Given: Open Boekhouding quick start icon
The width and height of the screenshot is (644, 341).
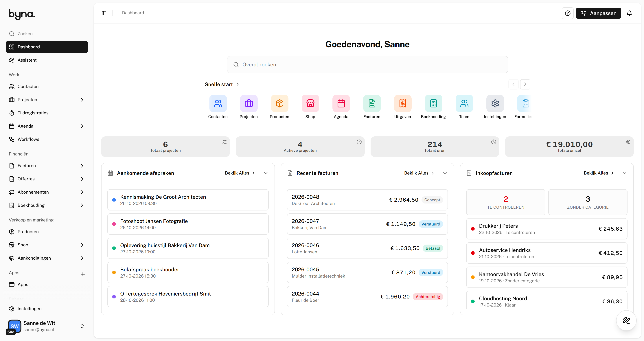Looking at the screenshot, I should [433, 103].
